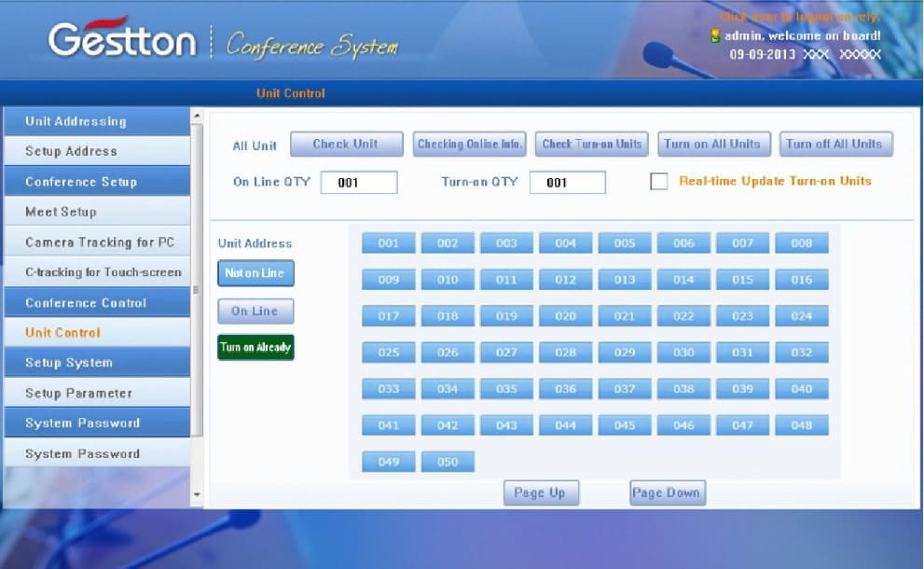Select unit address 025
This screenshot has height=569, width=924.
388,353
